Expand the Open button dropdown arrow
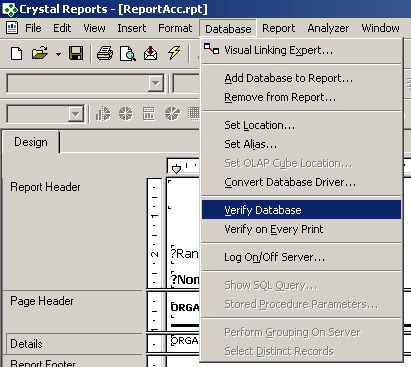 (x=58, y=54)
